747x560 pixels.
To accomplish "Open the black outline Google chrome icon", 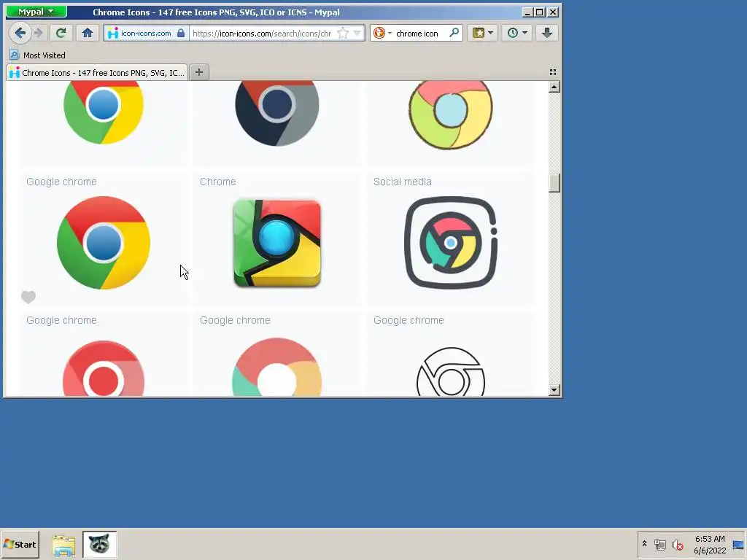I will pos(451,371).
